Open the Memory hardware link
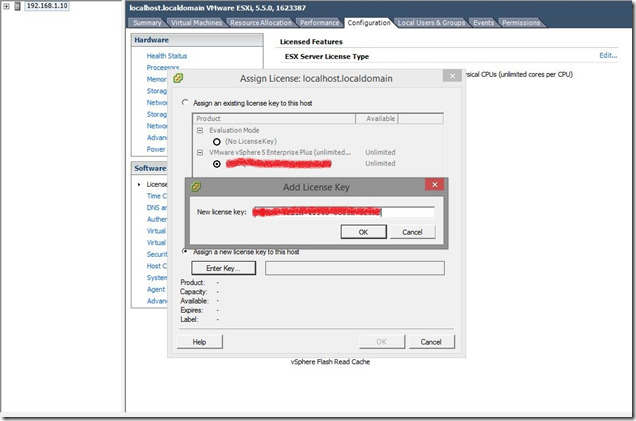The height and width of the screenshot is (421, 636). point(157,79)
